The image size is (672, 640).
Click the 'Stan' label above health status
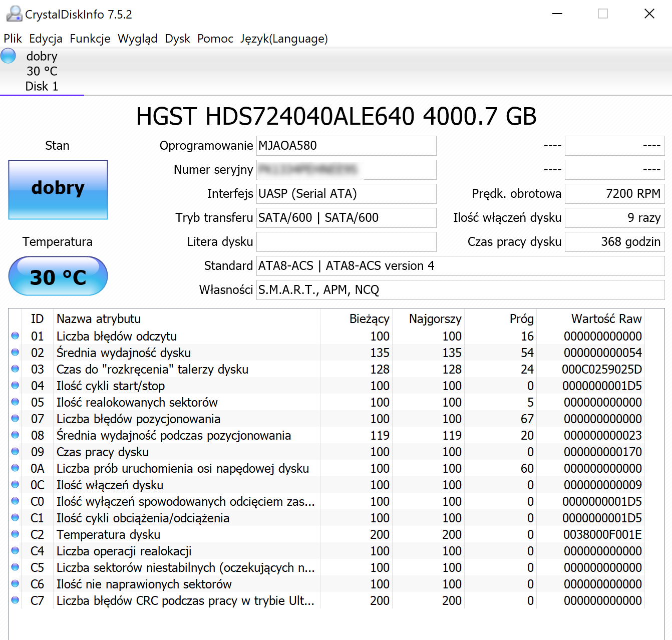57,146
